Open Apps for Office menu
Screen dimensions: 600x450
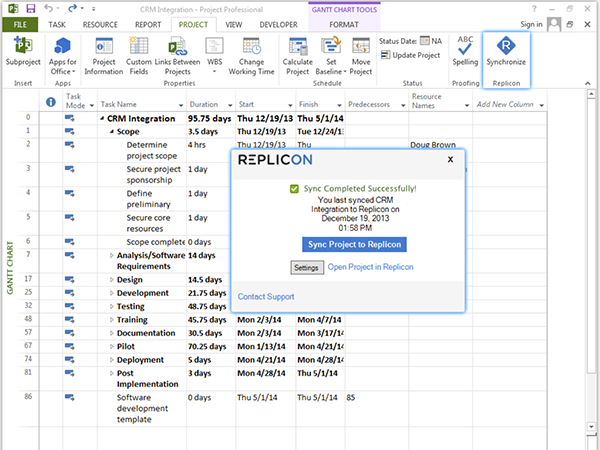pos(62,56)
